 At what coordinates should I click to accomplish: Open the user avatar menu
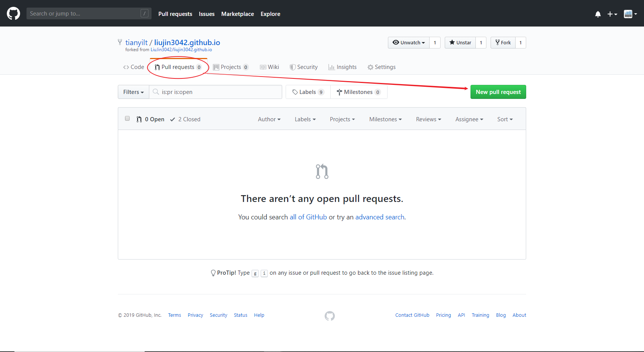(x=630, y=14)
